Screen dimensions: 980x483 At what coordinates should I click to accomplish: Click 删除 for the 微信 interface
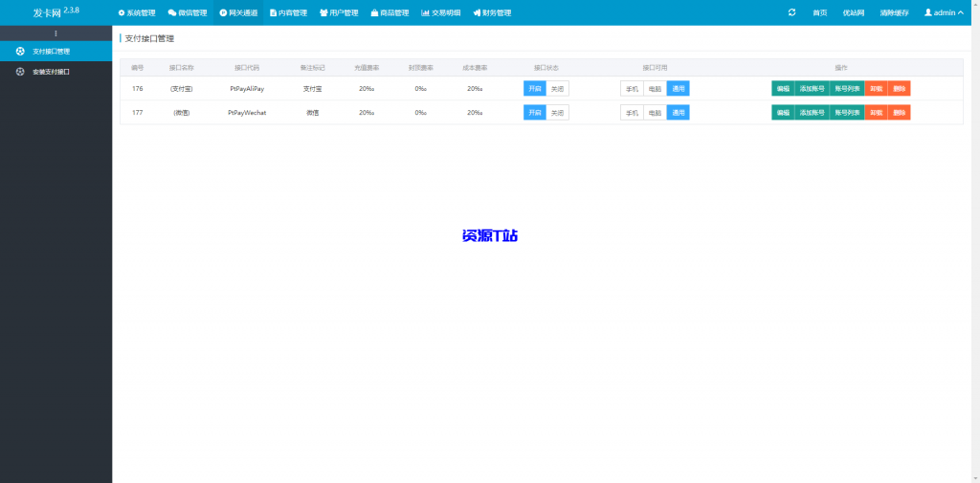click(899, 112)
